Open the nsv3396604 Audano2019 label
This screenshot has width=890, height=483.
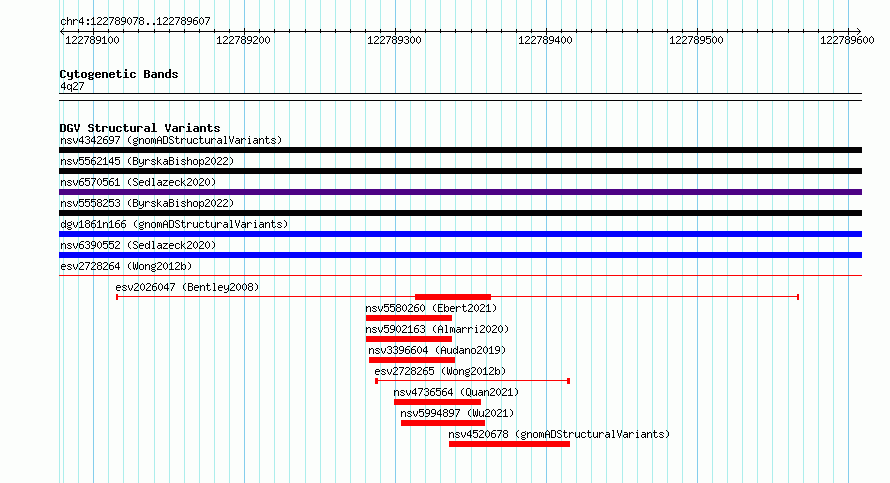(437, 350)
